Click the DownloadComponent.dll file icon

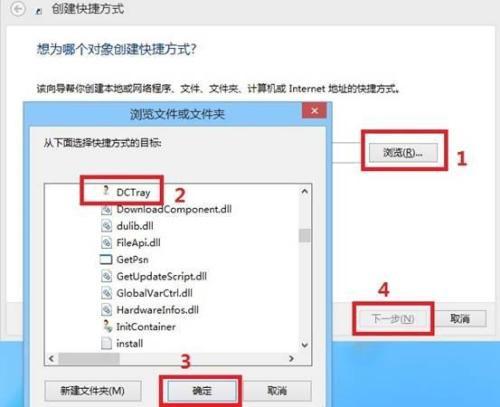pos(106,210)
